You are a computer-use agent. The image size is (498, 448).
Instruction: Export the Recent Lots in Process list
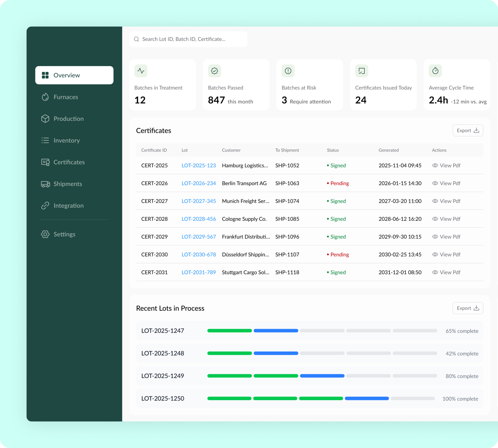[468, 308]
